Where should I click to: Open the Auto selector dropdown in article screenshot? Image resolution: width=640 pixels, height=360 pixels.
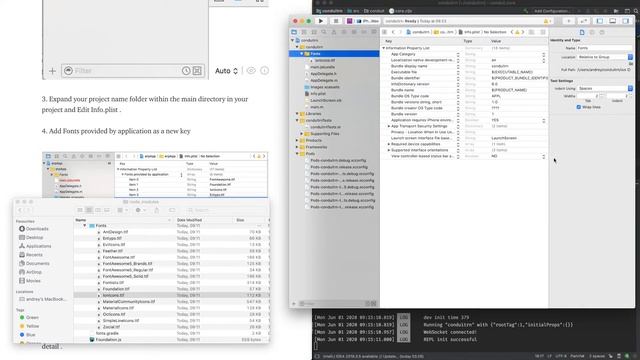point(227,71)
